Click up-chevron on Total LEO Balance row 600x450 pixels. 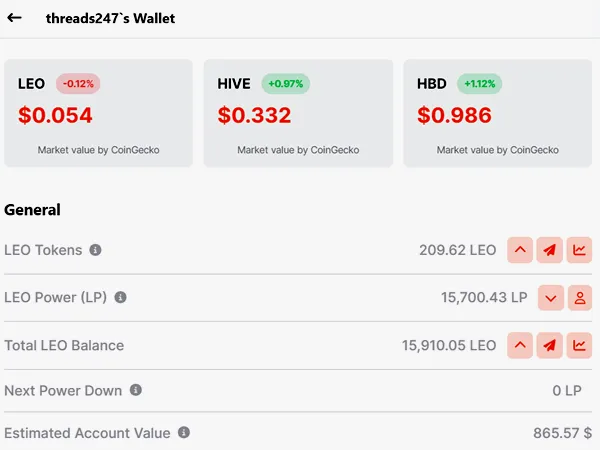(x=520, y=345)
